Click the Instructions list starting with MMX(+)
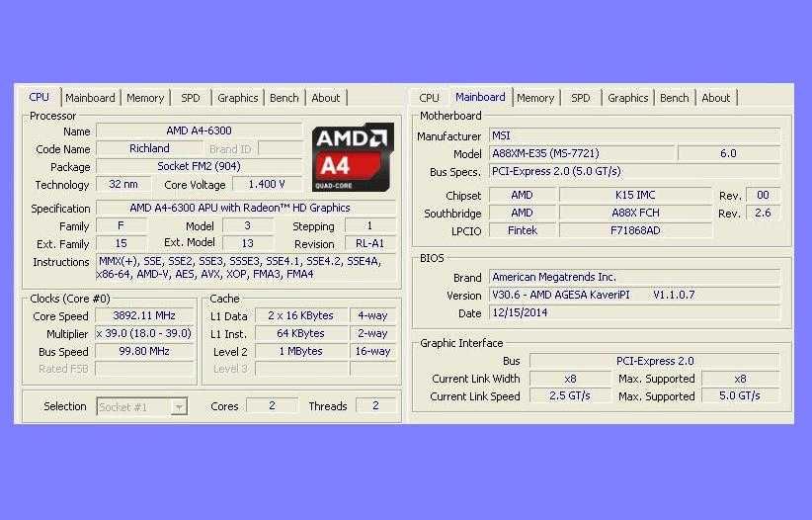812x520 pixels. pos(246,268)
